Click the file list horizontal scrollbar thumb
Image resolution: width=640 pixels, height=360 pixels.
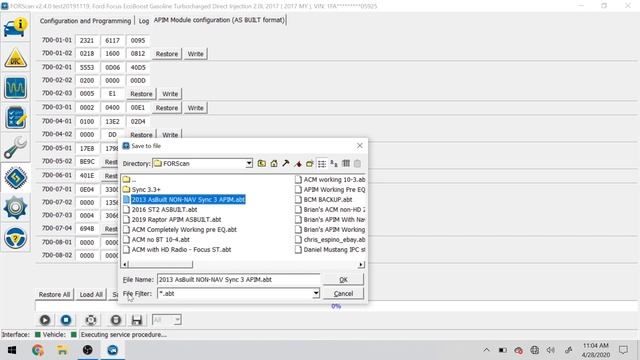point(160,264)
